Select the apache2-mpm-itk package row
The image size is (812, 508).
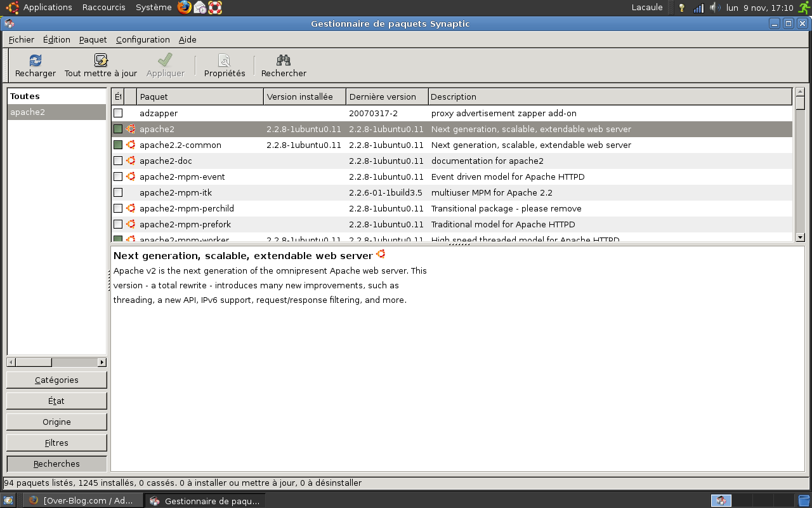452,192
